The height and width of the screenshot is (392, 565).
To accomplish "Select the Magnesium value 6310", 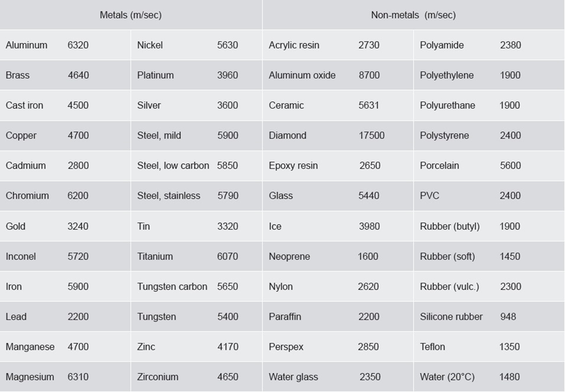I will 78,377.
